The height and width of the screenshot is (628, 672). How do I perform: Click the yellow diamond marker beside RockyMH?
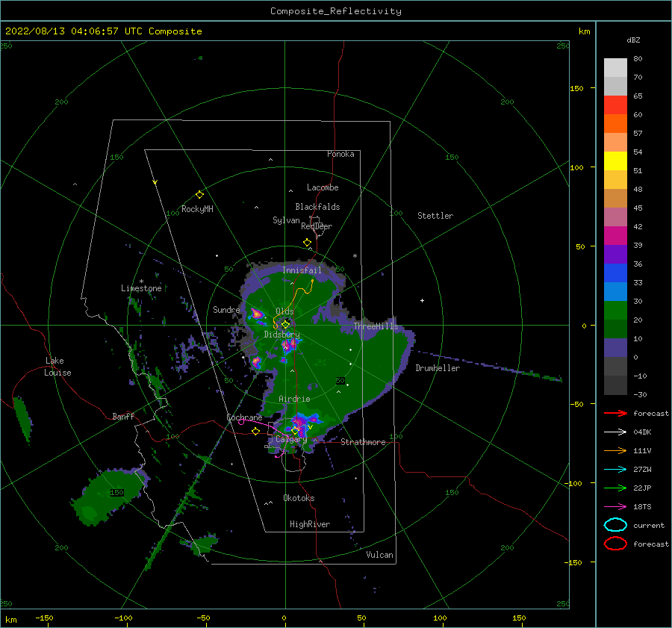pos(199,195)
